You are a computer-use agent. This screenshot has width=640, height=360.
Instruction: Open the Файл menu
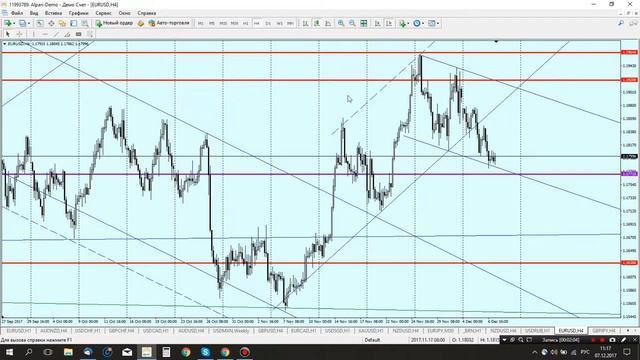click(17, 13)
